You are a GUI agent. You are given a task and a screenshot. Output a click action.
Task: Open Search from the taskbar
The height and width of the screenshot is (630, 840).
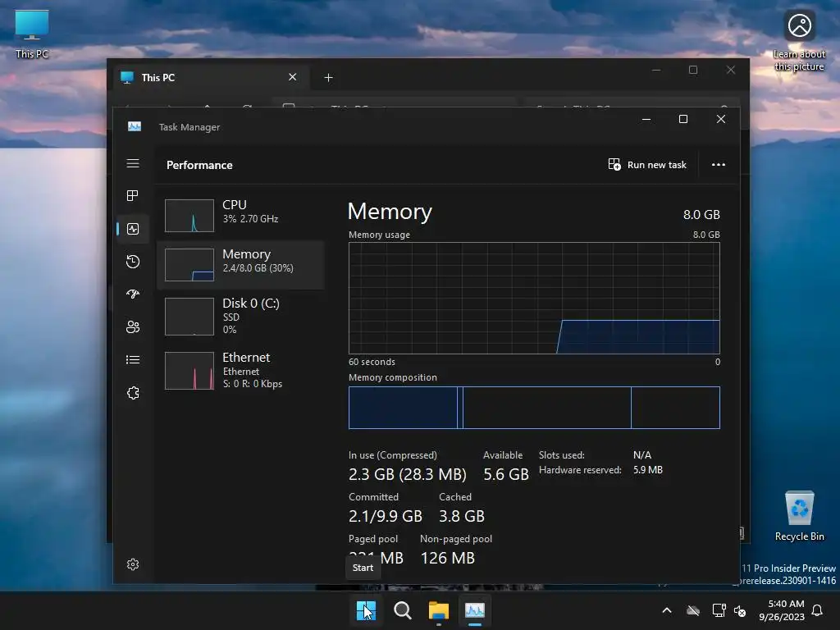point(402,610)
